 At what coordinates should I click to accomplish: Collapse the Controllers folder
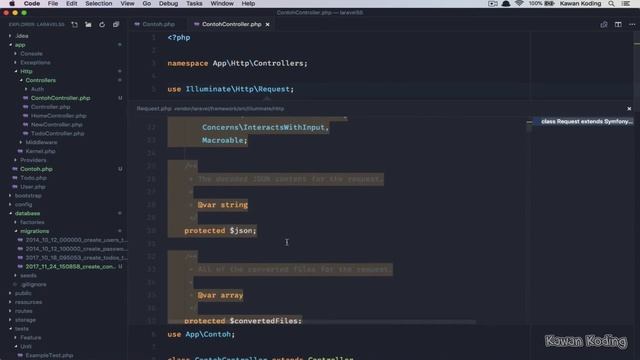[41, 80]
